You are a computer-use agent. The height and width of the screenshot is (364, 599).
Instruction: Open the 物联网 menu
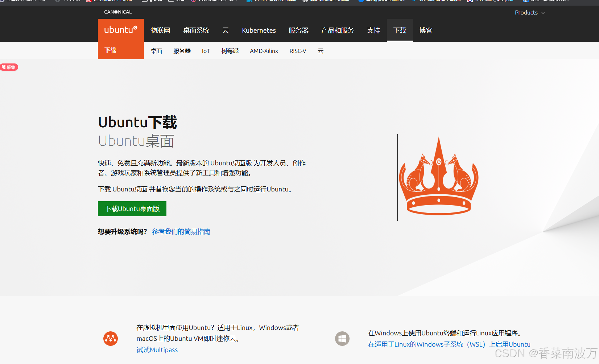pos(160,30)
